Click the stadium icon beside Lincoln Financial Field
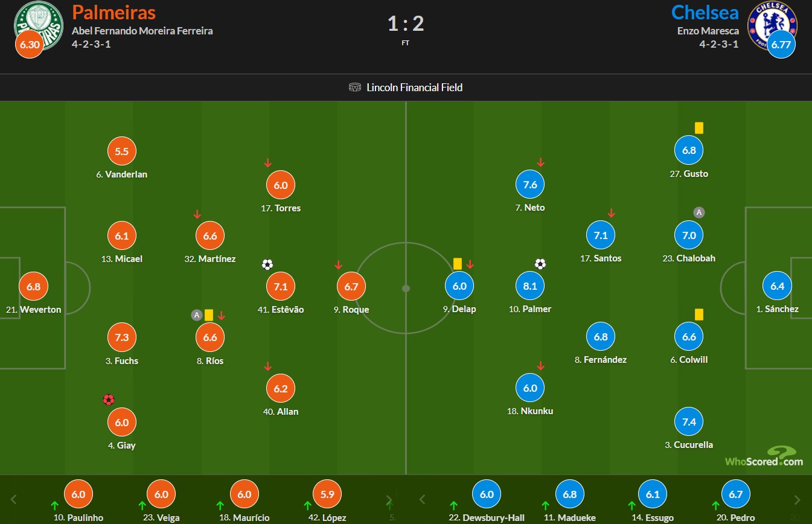The width and height of the screenshot is (812, 524). 355,88
